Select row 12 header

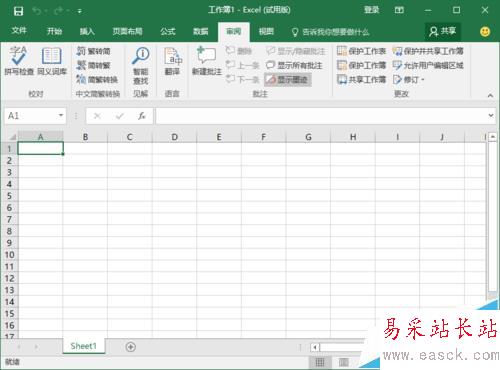(9, 278)
